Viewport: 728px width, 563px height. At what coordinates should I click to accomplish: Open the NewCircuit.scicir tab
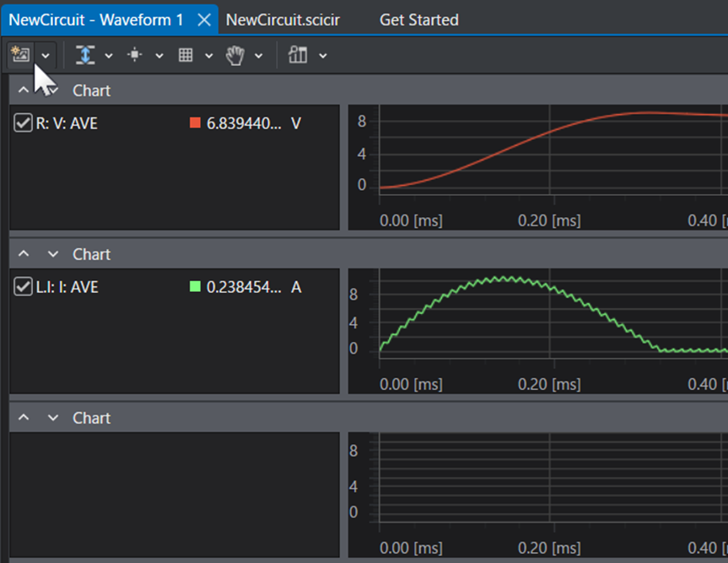pyautogui.click(x=283, y=20)
